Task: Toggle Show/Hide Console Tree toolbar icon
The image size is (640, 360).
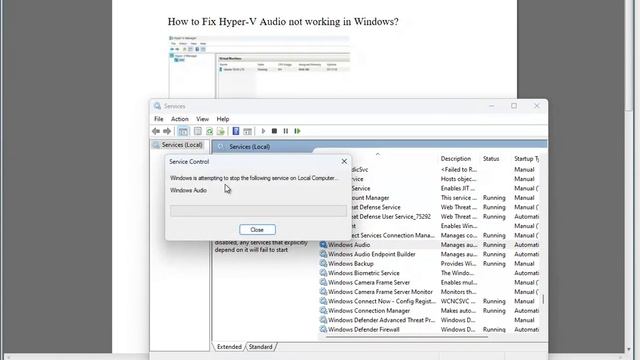Action: [x=183, y=131]
